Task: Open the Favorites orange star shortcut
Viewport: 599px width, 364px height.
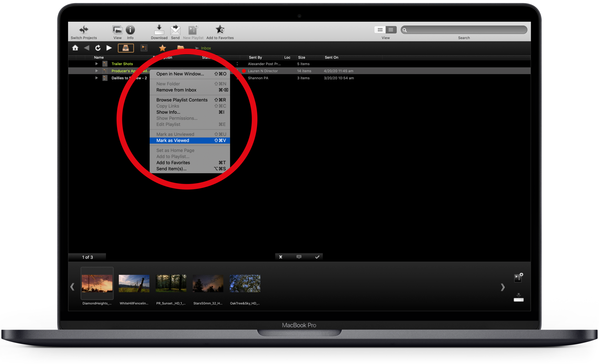Action: tap(163, 48)
